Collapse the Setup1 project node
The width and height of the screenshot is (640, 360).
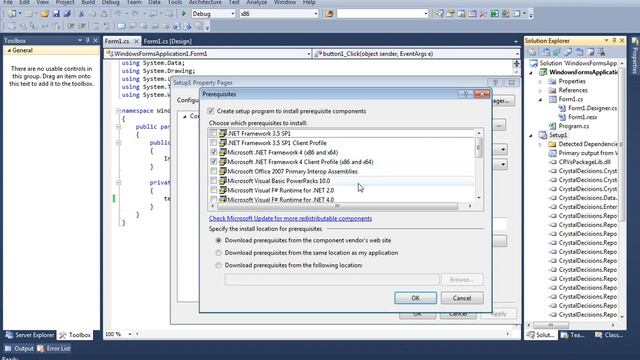531,135
